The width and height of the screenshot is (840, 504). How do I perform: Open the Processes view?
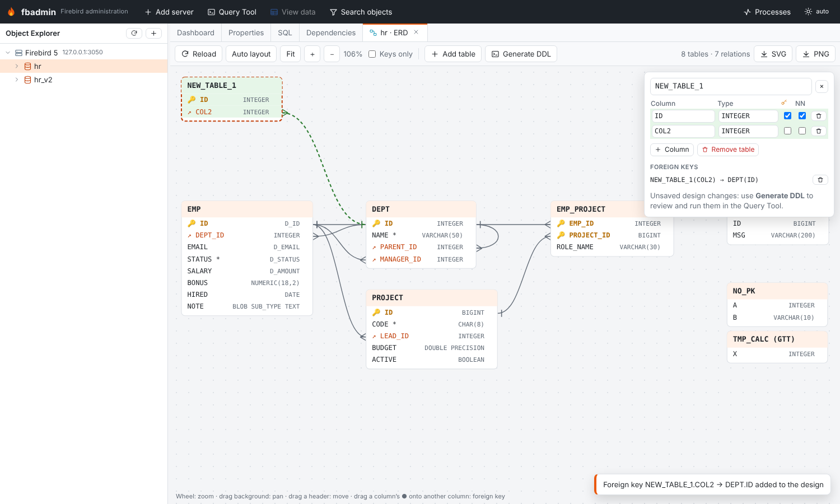767,12
